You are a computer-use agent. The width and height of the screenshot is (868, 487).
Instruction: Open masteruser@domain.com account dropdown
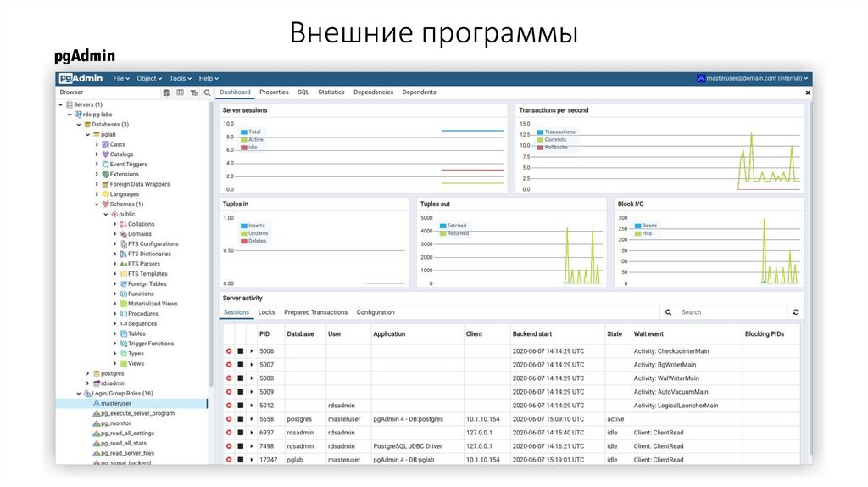click(x=756, y=78)
